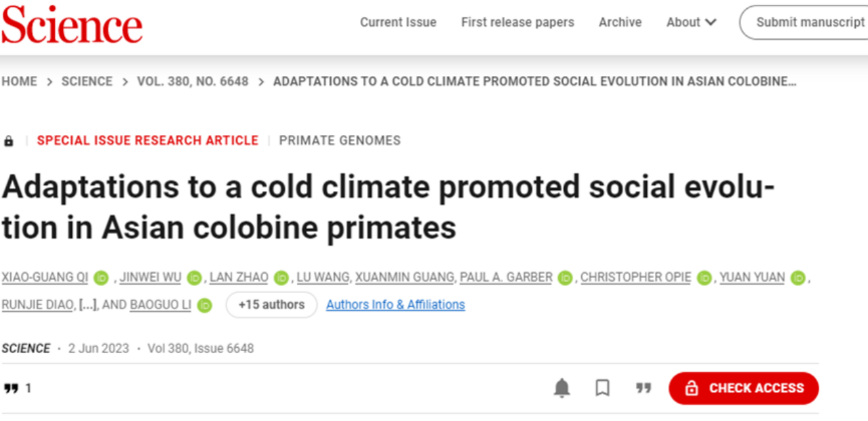The image size is (868, 421).
Task: Open Authors Info & Affiliations link
Action: coord(395,305)
